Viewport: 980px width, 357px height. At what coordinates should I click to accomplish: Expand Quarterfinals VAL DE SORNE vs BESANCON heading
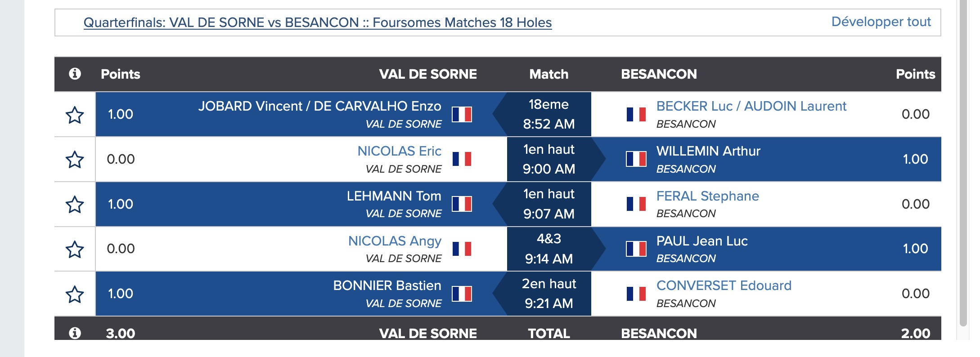click(x=318, y=22)
